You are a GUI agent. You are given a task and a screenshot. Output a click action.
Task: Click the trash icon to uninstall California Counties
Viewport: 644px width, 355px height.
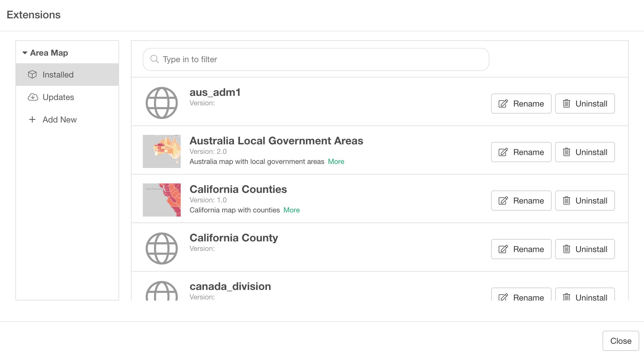coord(567,201)
